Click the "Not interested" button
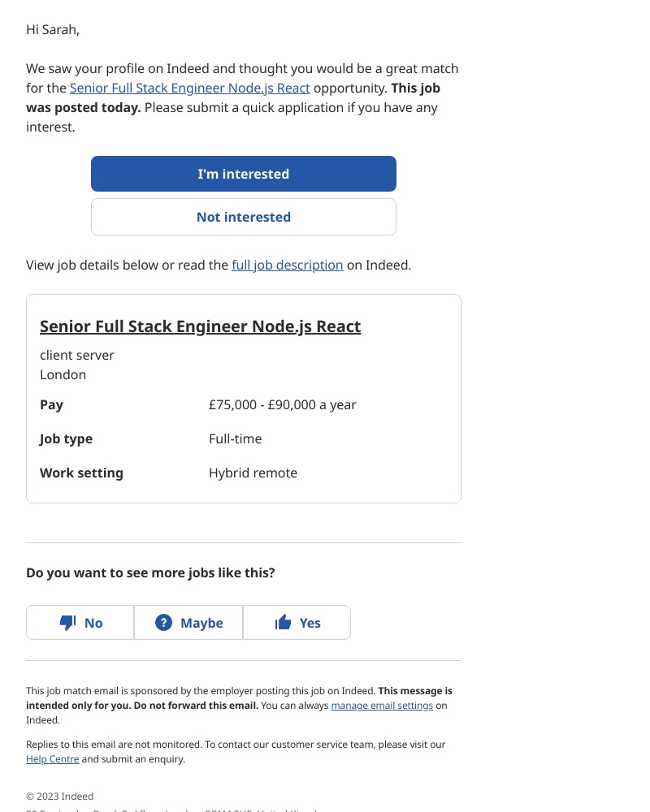The image size is (650, 812). (x=244, y=217)
